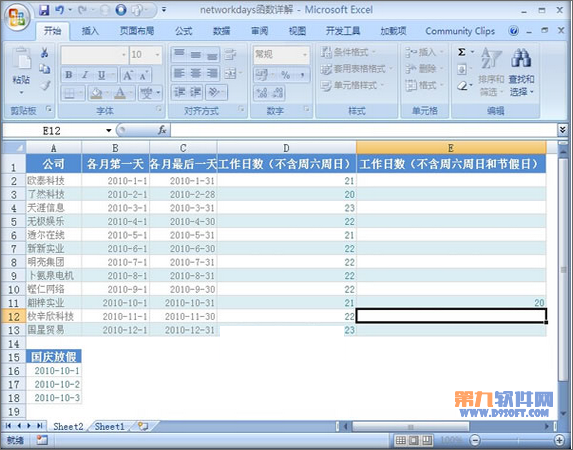573x450 pixels.
Task: Apply comma style
Action: pyautogui.click(x=303, y=75)
